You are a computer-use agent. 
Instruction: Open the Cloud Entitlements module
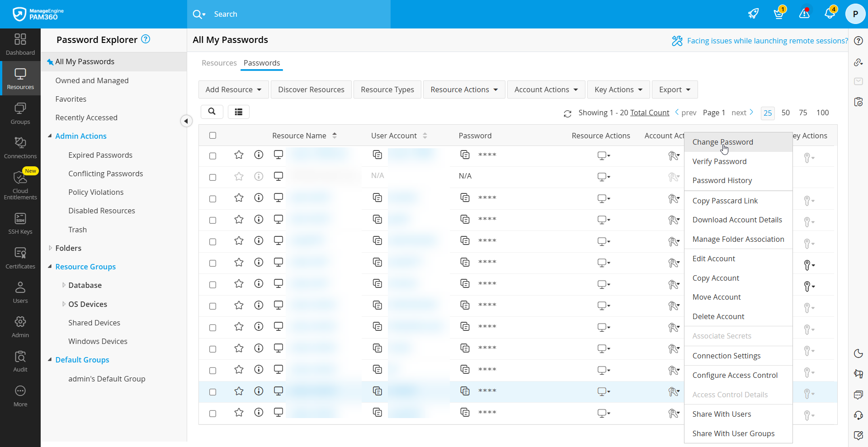[20, 185]
